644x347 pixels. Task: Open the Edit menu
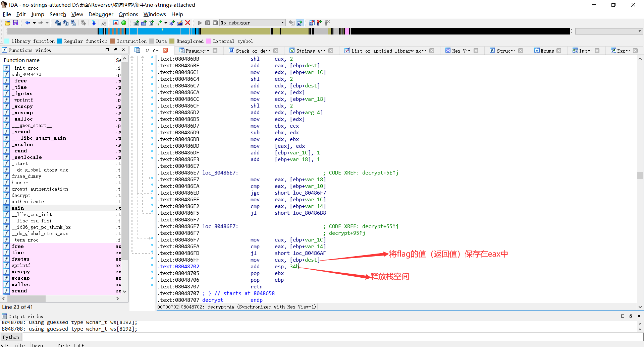click(21, 14)
